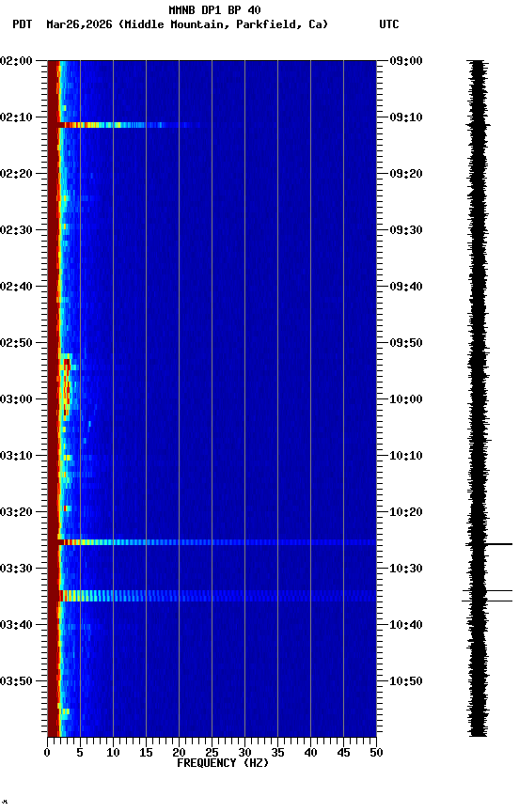Click the 'FREQUENCY (HZ)' axis title

click(x=223, y=763)
